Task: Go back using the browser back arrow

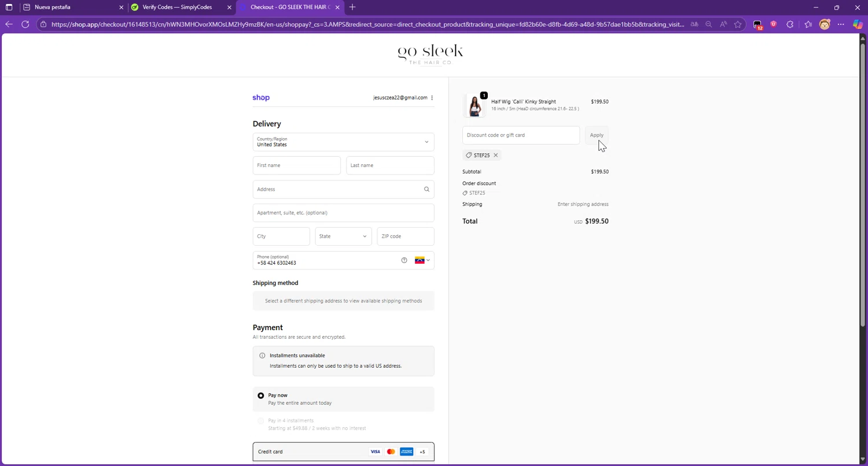Action: pos(9,24)
